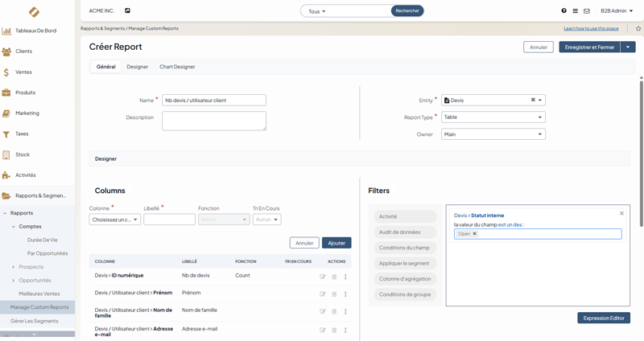Star this page as favorite
This screenshot has width=644, height=341.
tap(638, 28)
